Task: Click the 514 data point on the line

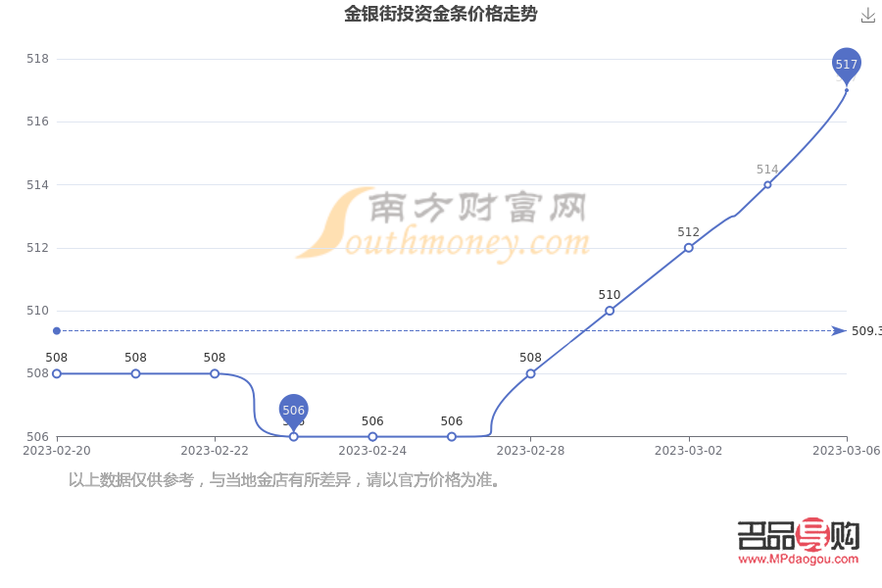Action: click(767, 184)
